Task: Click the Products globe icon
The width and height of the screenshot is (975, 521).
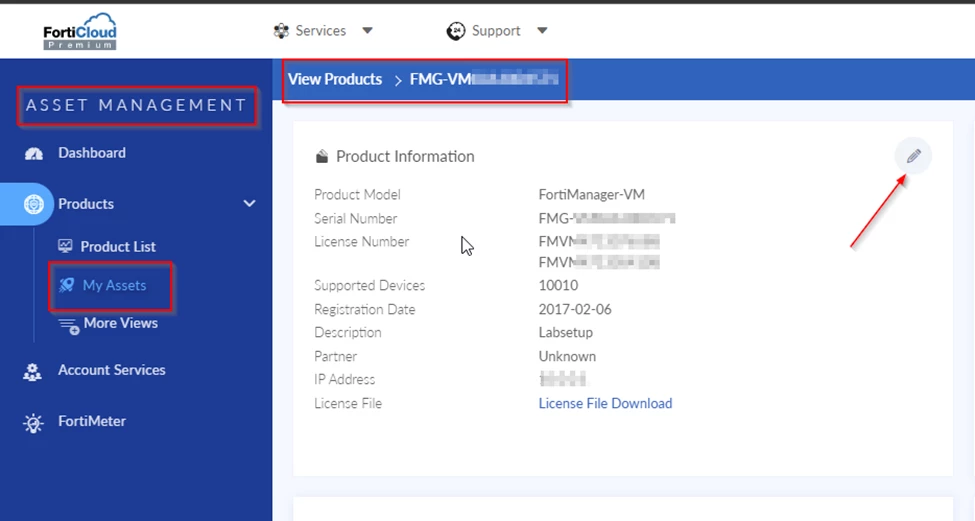Action: pyautogui.click(x=34, y=204)
